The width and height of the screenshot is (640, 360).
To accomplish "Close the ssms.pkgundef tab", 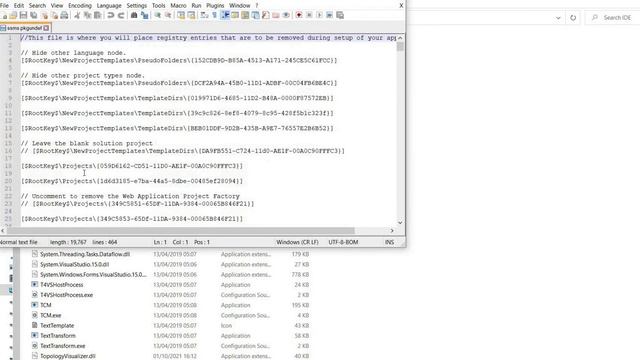I will 46,28.
